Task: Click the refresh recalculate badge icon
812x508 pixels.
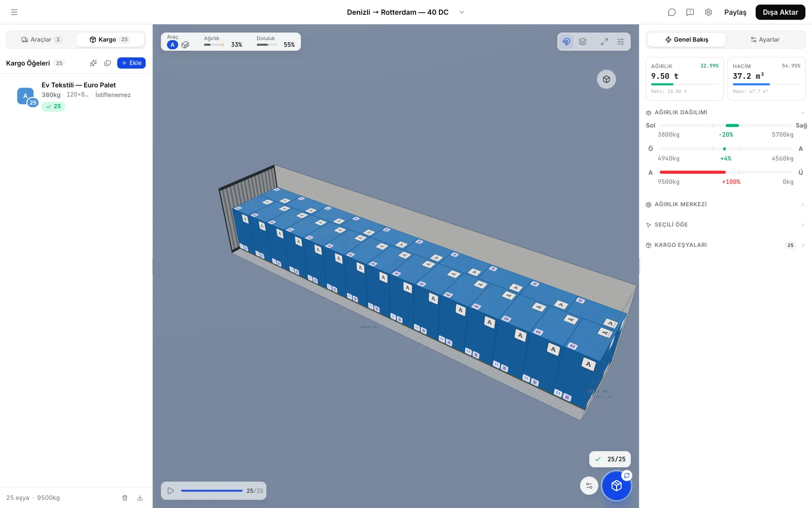Action: pos(627,475)
